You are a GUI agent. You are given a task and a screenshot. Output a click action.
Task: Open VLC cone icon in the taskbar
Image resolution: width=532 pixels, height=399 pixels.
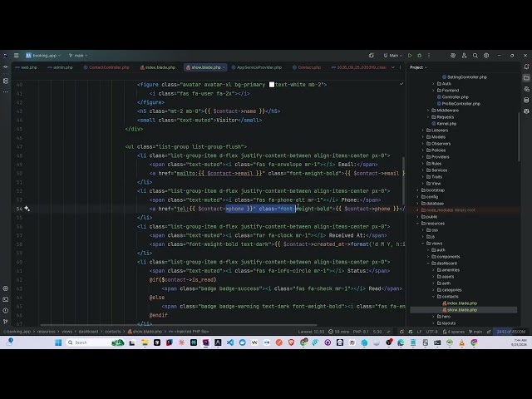(x=462, y=342)
